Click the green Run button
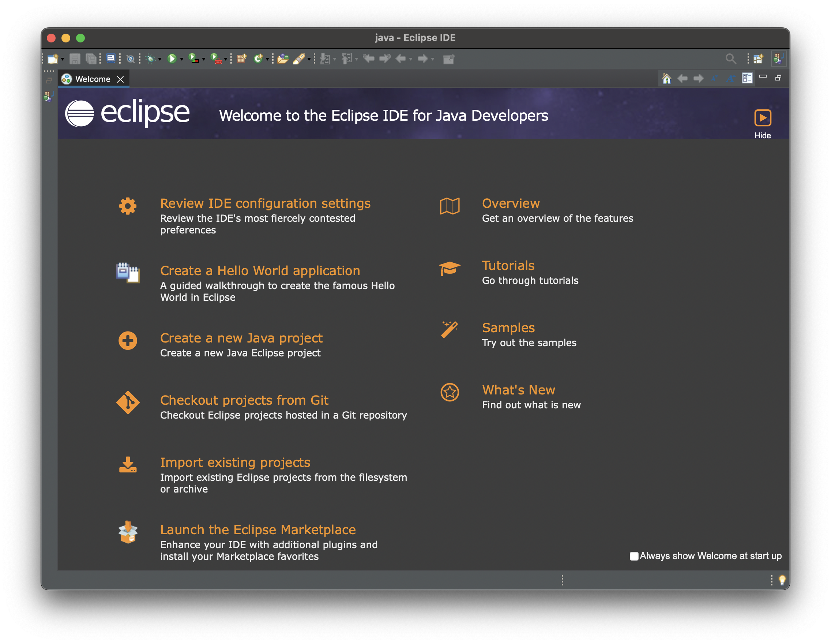Screen dimensions: 831x644 pyautogui.click(x=172, y=59)
